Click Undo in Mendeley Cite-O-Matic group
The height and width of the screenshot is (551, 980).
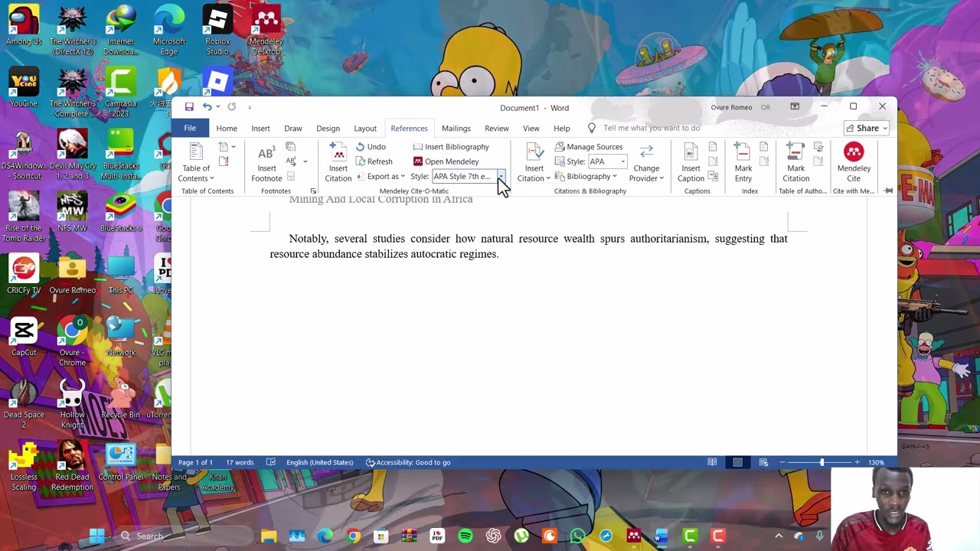[371, 147]
